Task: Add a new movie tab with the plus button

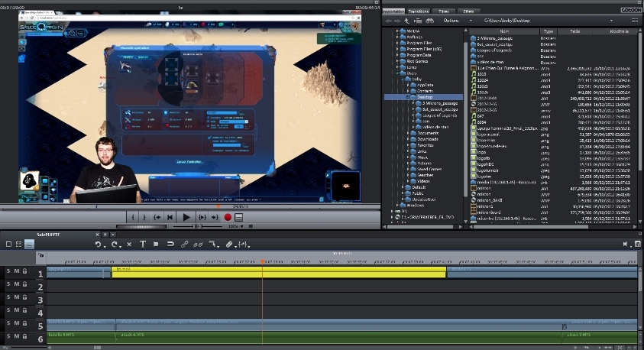Action: (x=105, y=235)
